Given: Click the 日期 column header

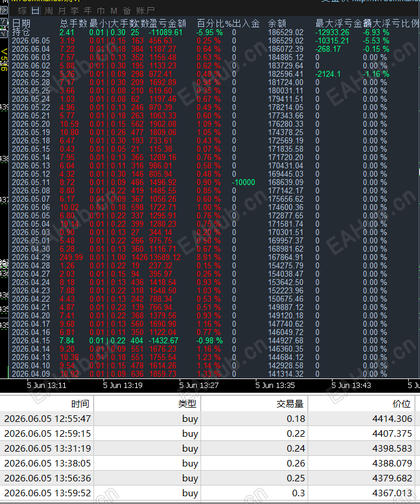Looking at the screenshot, I should 21,23.
